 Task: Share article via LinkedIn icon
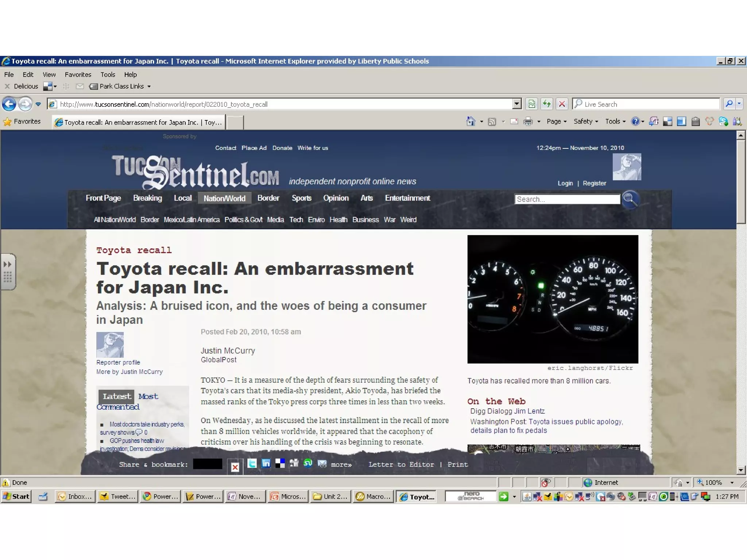pyautogui.click(x=266, y=464)
